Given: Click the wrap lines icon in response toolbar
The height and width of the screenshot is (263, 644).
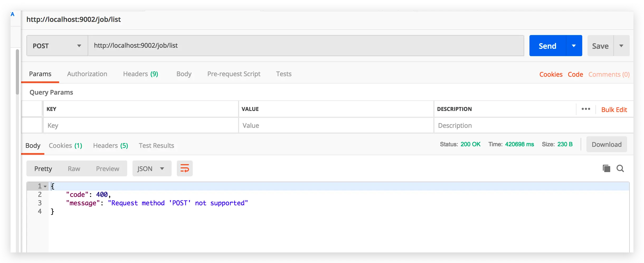Looking at the screenshot, I should (184, 168).
